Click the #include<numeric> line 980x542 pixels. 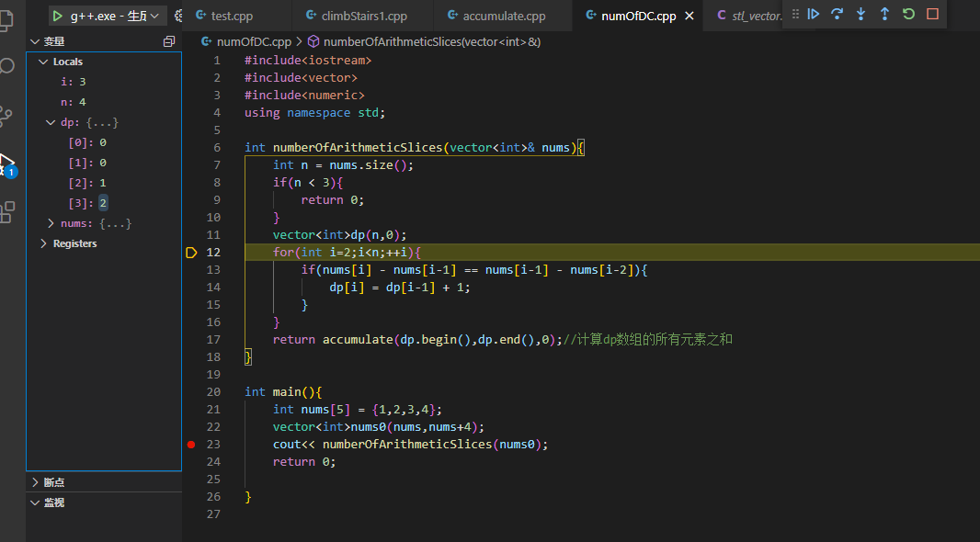point(304,96)
